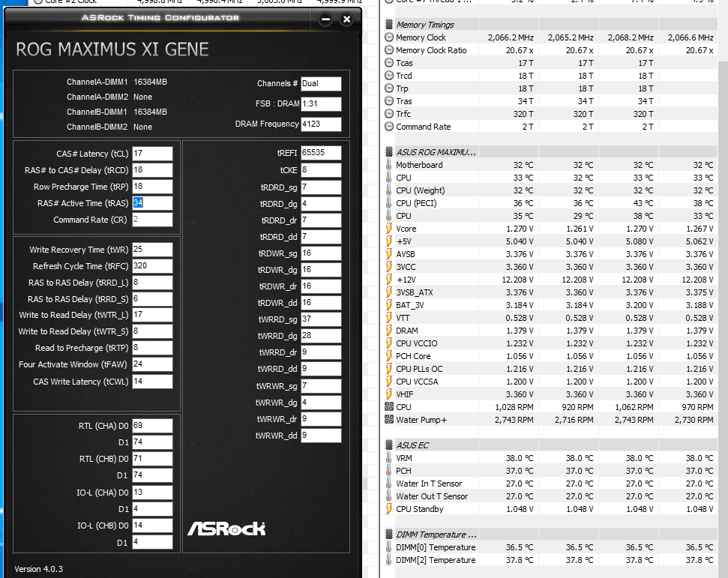Select the Memory Timings header row
This screenshot has width=728, height=578.
(x=550, y=25)
